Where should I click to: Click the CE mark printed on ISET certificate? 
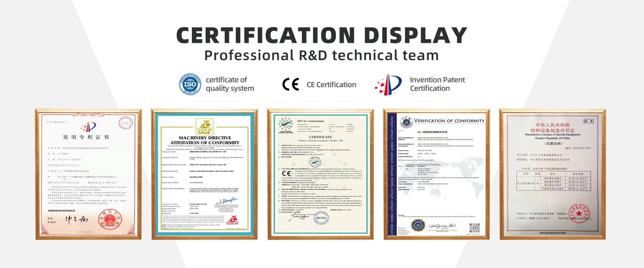(286, 173)
